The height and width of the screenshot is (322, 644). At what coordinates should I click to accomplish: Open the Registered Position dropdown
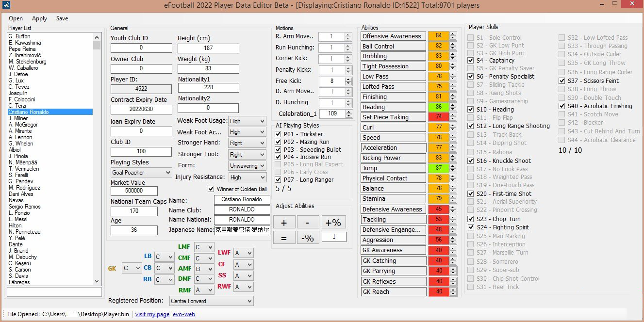(x=211, y=301)
